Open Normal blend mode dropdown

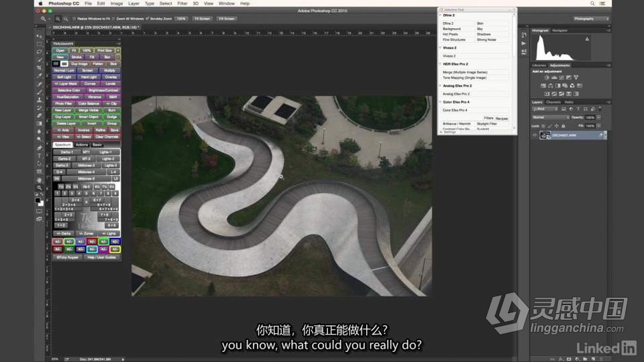550,117
